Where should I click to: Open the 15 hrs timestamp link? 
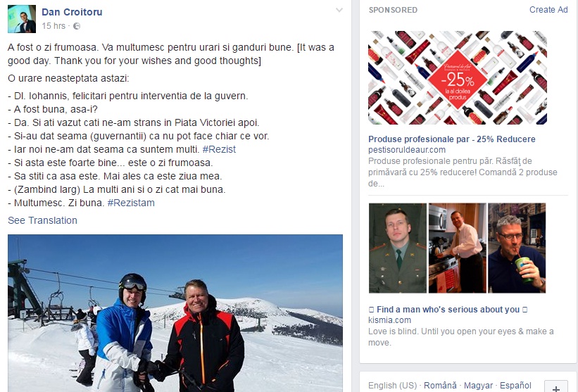click(x=54, y=26)
